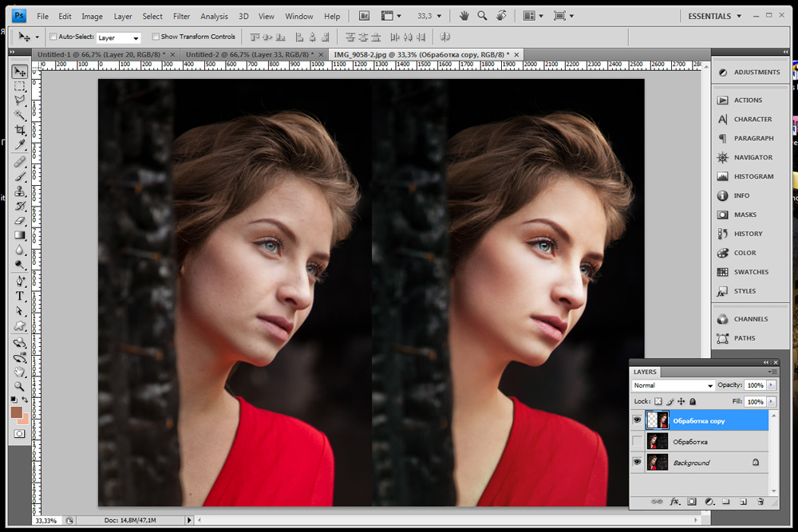Enable the Auto-Select checkbox
Screen dimensions: 798x532
click(53, 37)
